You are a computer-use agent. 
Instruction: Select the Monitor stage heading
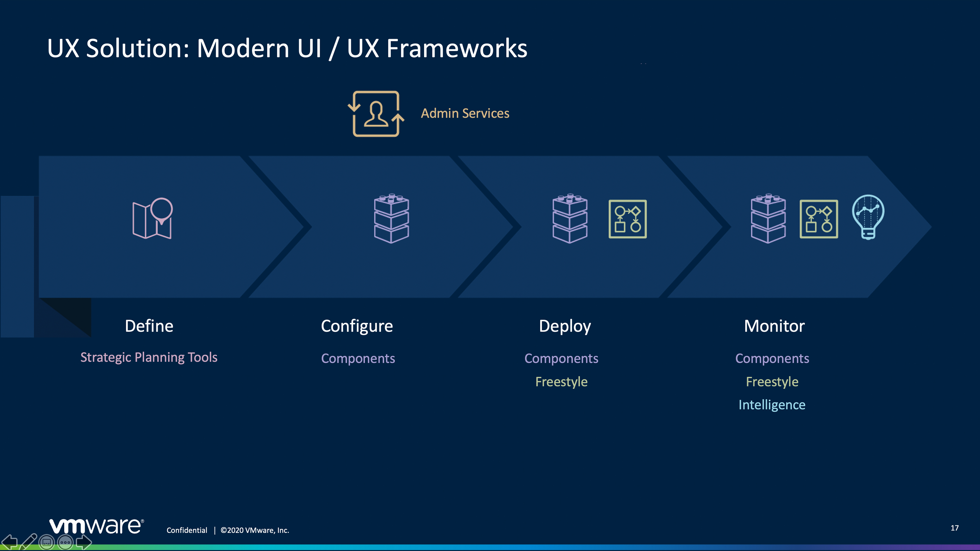click(x=774, y=326)
